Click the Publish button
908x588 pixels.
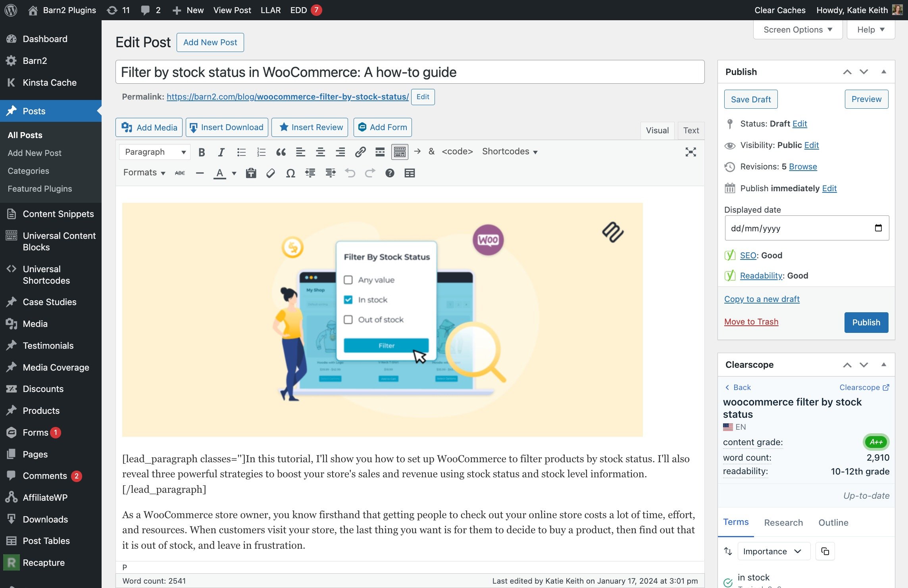click(x=866, y=322)
